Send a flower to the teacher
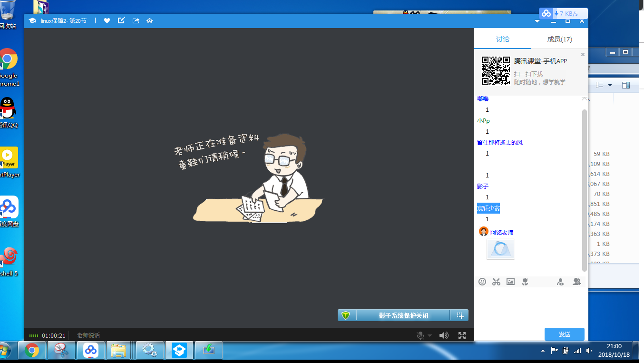Image resolution: width=644 pixels, height=363 pixels. pyautogui.click(x=525, y=282)
